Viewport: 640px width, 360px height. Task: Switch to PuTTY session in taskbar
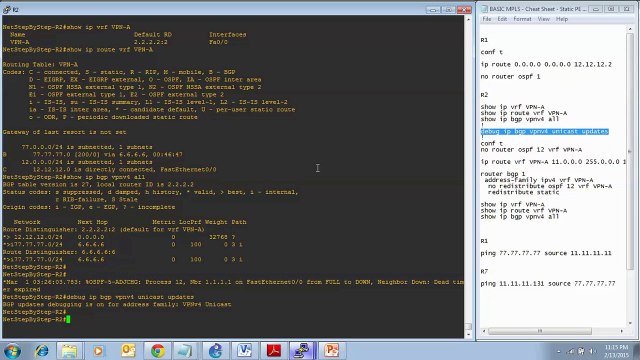[302, 351]
